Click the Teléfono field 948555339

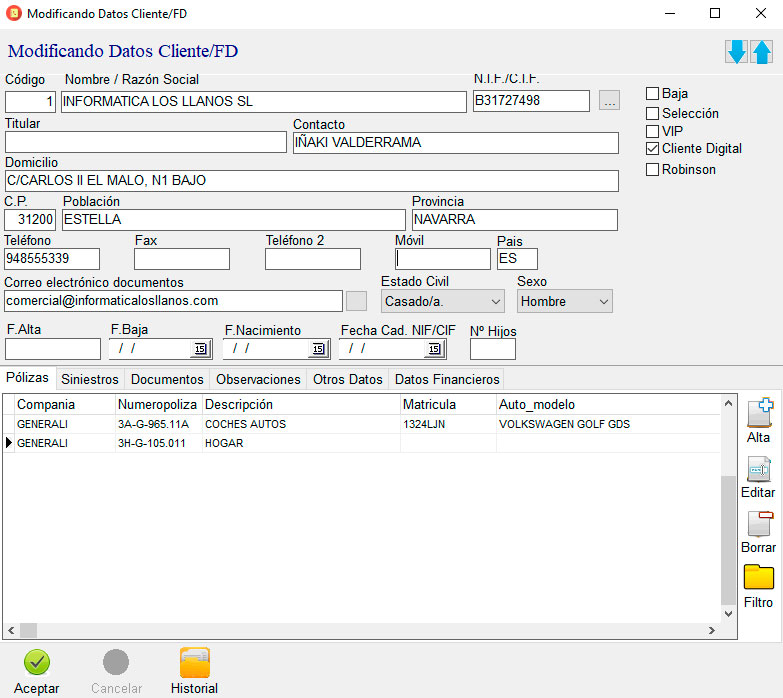click(52, 259)
